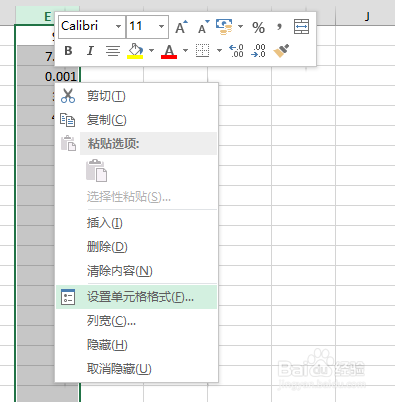Choose 插入(I) from context menu

click(137, 223)
